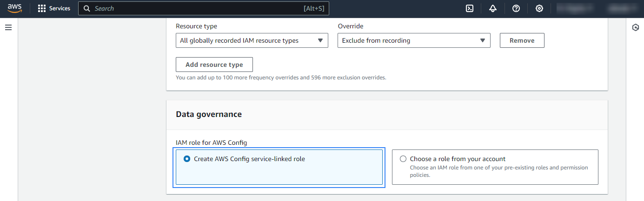Click the magnifier icon in search bar
This screenshot has width=644, height=201.
coord(87,8)
